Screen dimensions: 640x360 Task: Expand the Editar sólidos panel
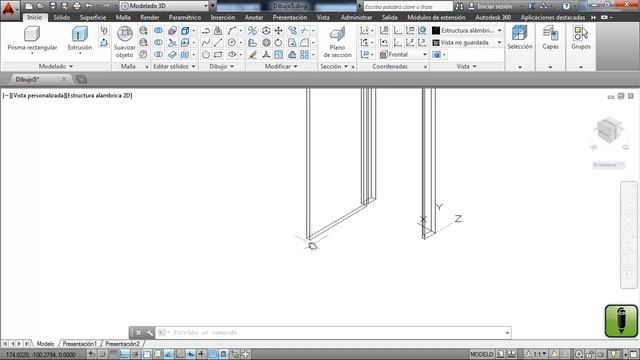pos(174,66)
